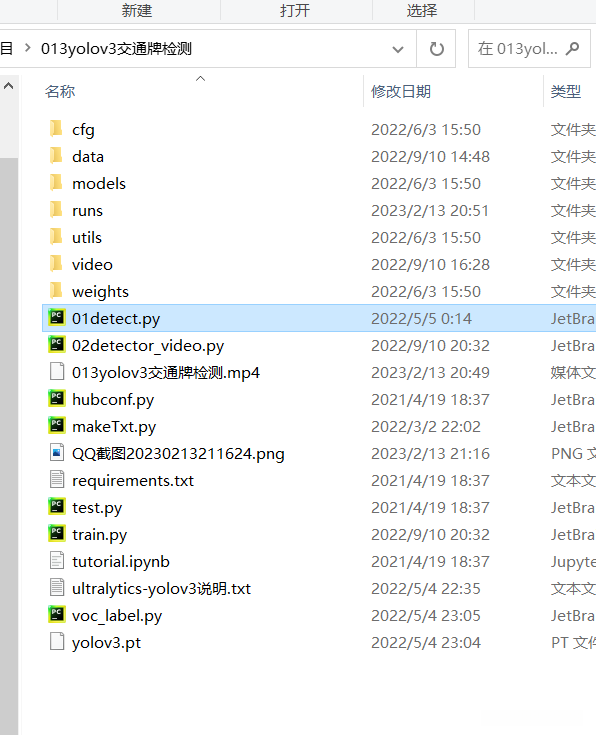
Task: Click the cfg folder icon
Action: pos(56,129)
